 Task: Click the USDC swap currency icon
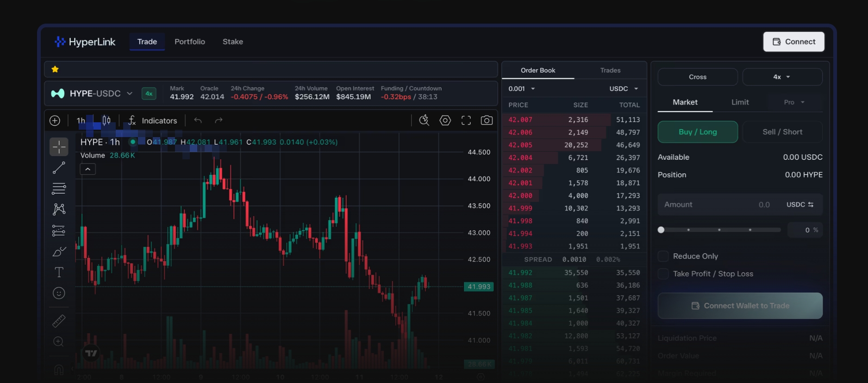tap(811, 205)
